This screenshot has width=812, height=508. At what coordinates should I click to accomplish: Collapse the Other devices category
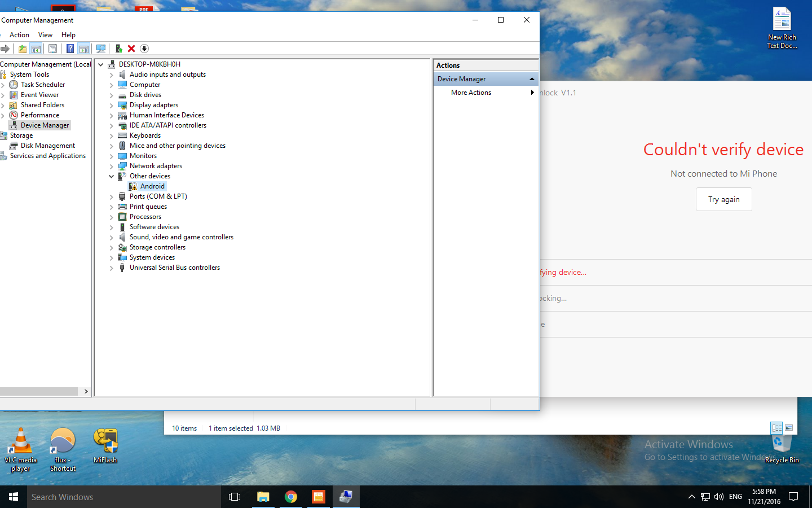tap(111, 176)
